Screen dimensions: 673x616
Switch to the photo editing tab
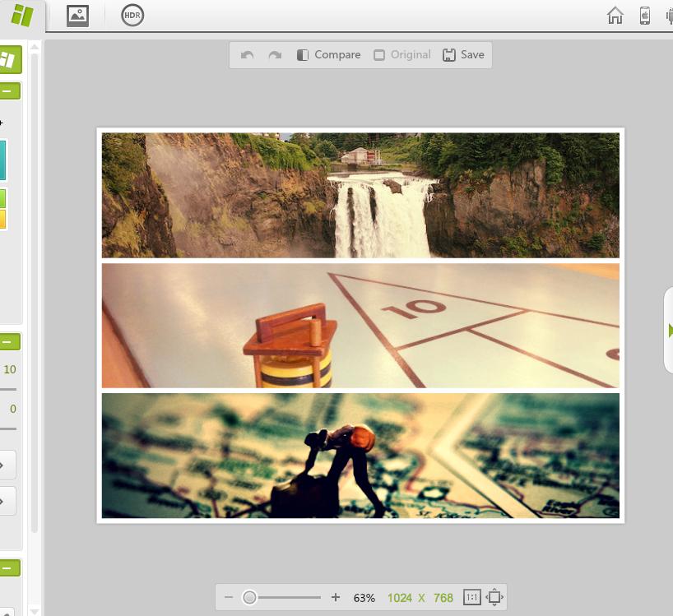(x=77, y=15)
